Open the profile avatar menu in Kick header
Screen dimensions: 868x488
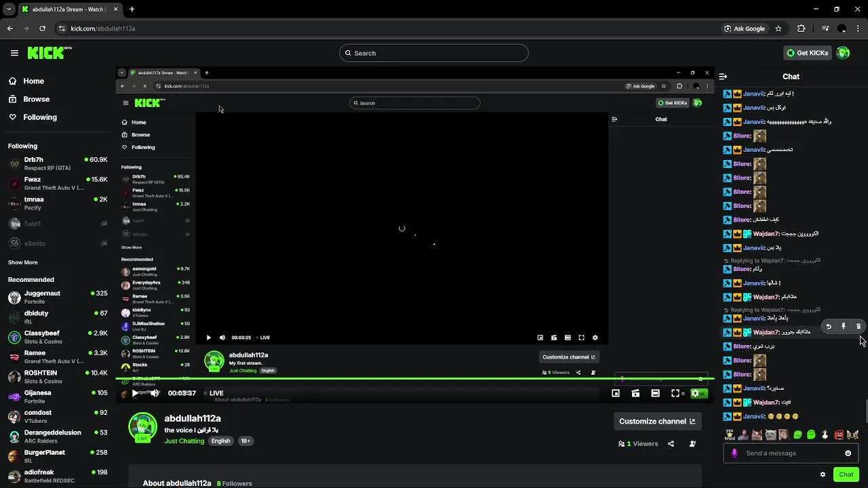pyautogui.click(x=843, y=53)
